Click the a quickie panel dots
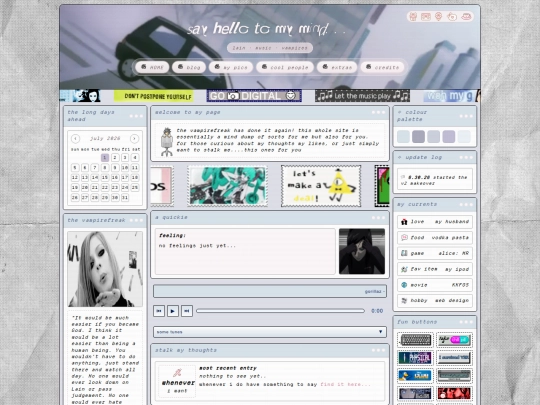Image resolution: width=540 pixels, height=405 pixels. [x=378, y=217]
